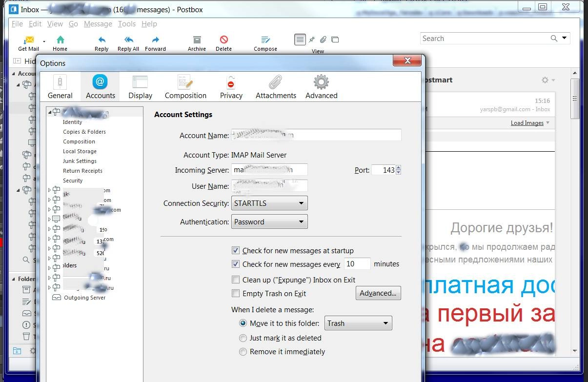Forward the selected message
Viewport: 588px width, 382px height.
click(x=155, y=42)
